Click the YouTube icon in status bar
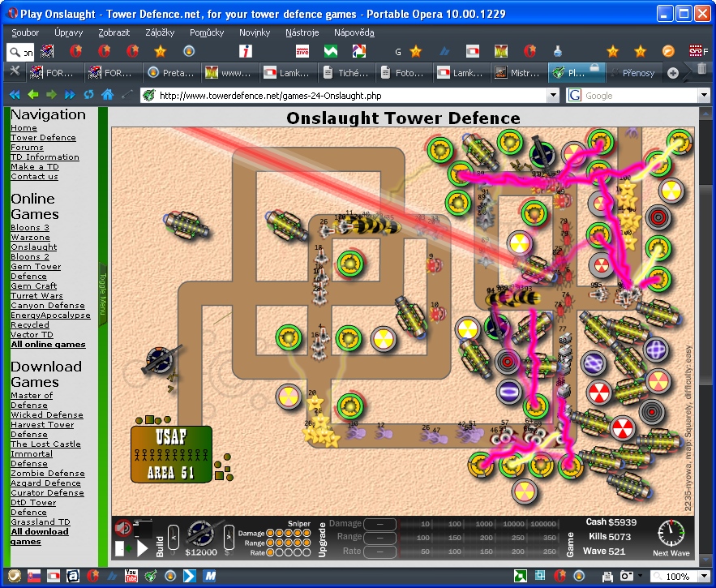This screenshot has width=716, height=588. [131, 577]
